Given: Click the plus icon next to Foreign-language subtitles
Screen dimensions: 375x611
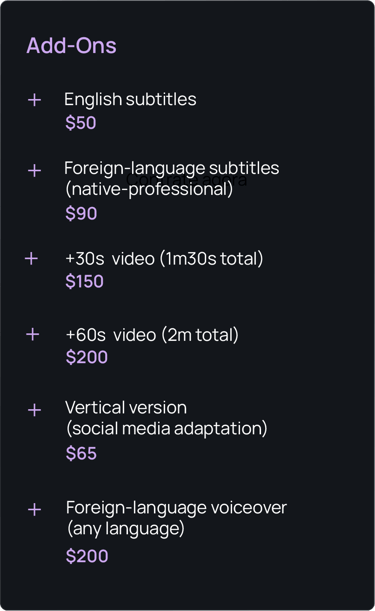Looking at the screenshot, I should [x=34, y=170].
